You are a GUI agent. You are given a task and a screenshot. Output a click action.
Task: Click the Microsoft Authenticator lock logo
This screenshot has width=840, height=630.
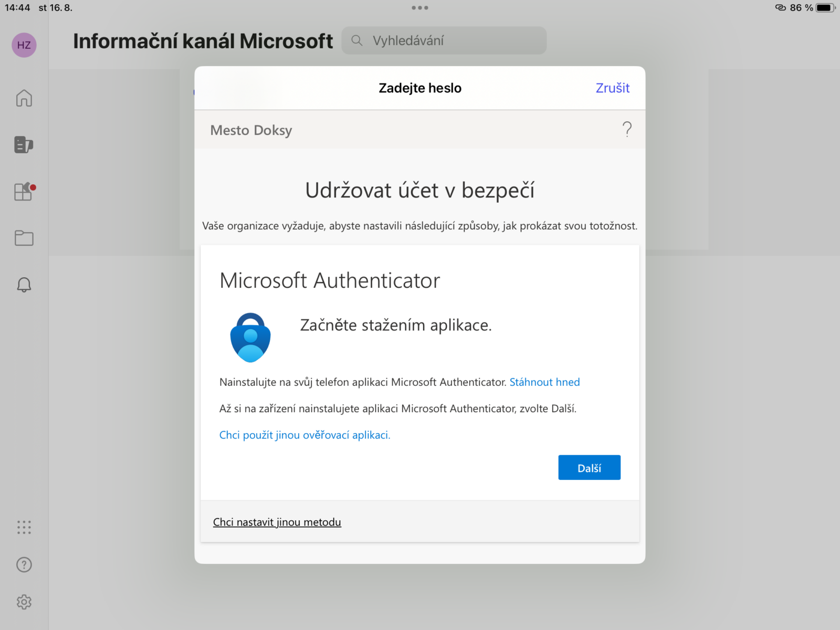[250, 338]
